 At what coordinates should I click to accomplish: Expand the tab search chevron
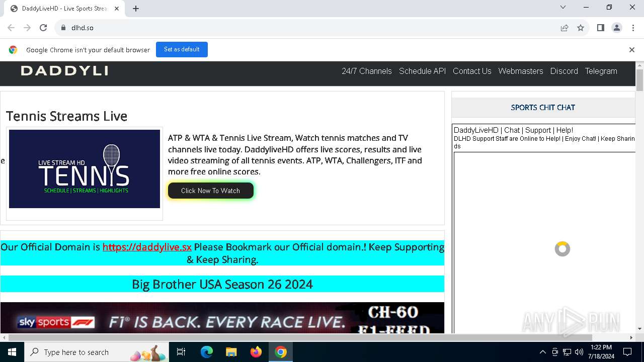click(x=563, y=7)
